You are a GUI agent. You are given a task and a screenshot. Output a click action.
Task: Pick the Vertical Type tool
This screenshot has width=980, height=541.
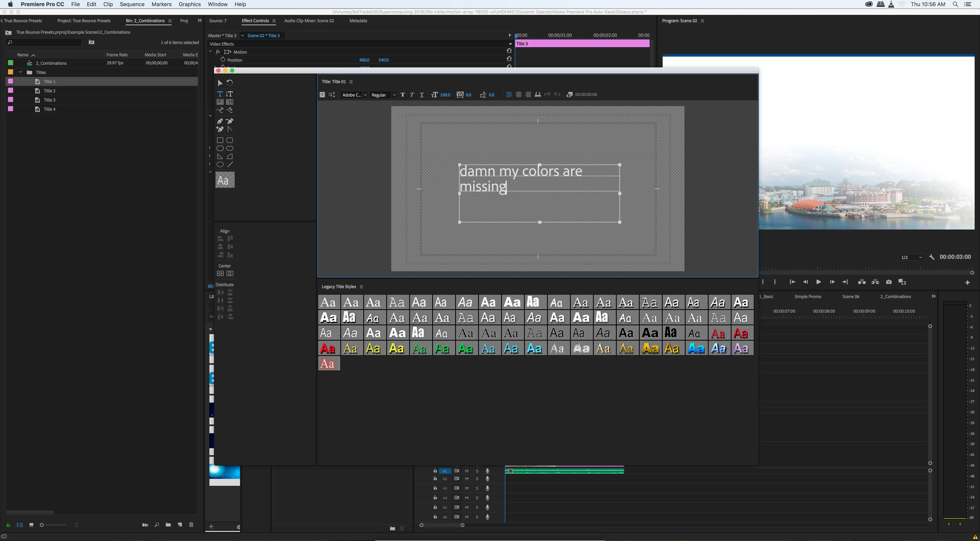[229, 94]
